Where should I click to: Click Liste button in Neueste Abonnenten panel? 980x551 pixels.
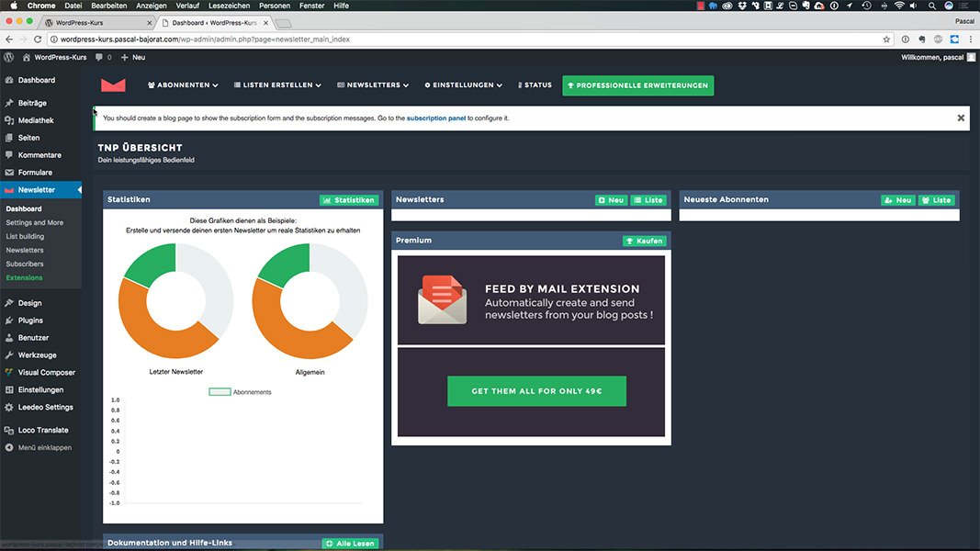click(936, 200)
